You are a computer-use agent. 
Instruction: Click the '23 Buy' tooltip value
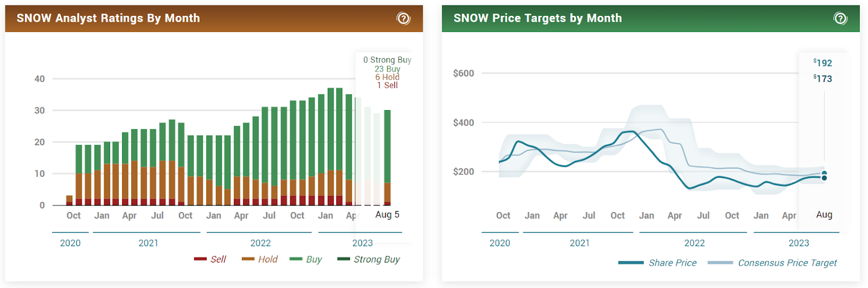click(x=387, y=69)
